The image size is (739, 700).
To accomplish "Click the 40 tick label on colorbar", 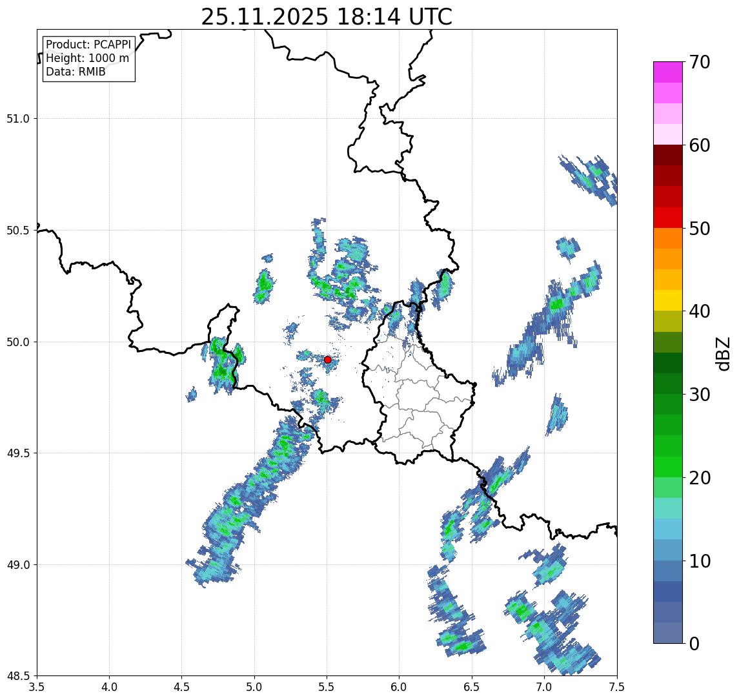I will point(700,311).
